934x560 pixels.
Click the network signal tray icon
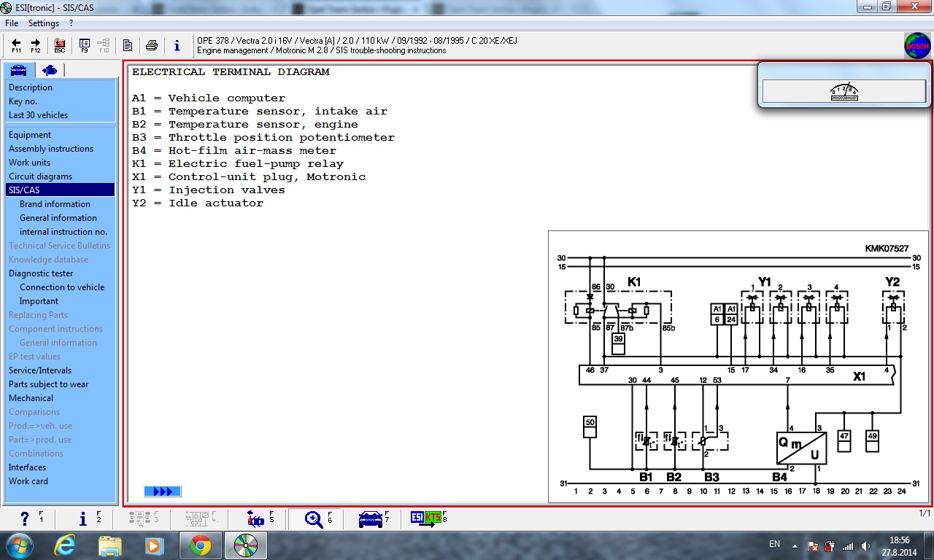coord(848,546)
